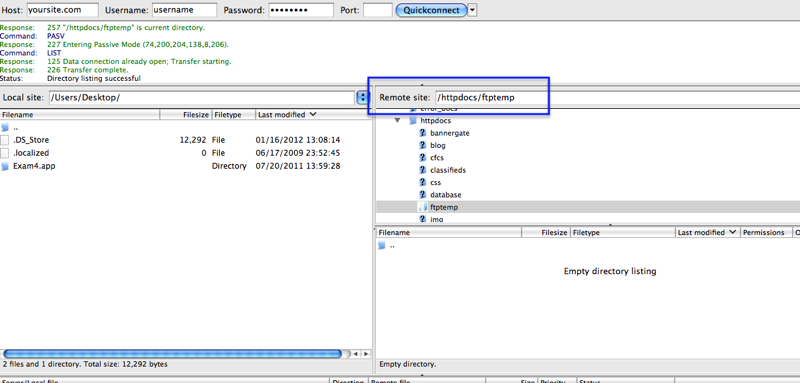Select the local parent directory '..' folder icon

[x=5, y=127]
